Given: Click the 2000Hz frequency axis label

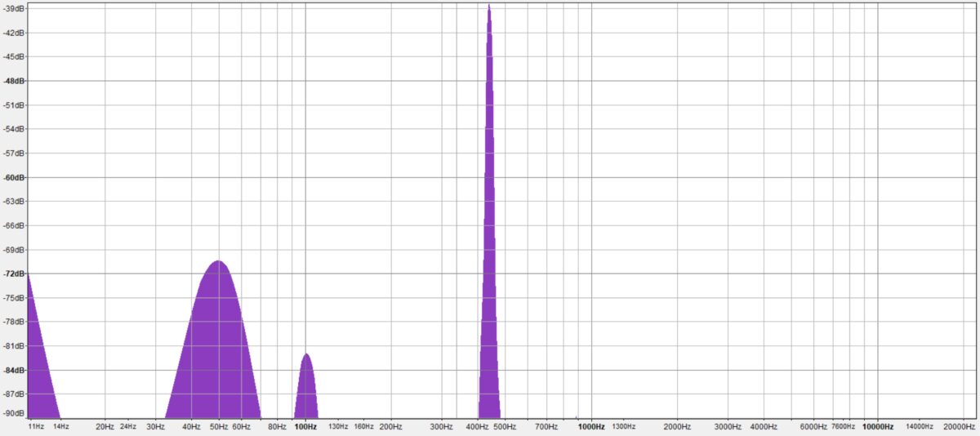Looking at the screenshot, I should (677, 426).
